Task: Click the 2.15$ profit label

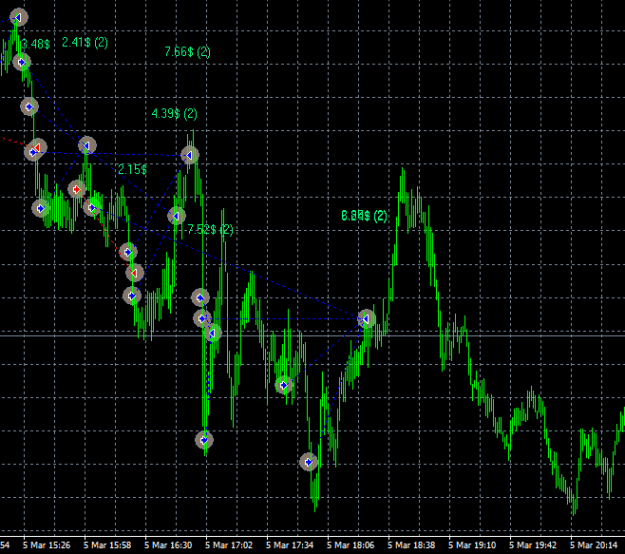Action: [x=132, y=169]
